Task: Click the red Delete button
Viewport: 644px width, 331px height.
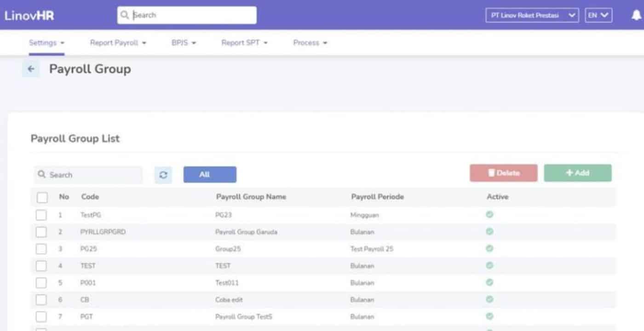Action: pyautogui.click(x=503, y=173)
